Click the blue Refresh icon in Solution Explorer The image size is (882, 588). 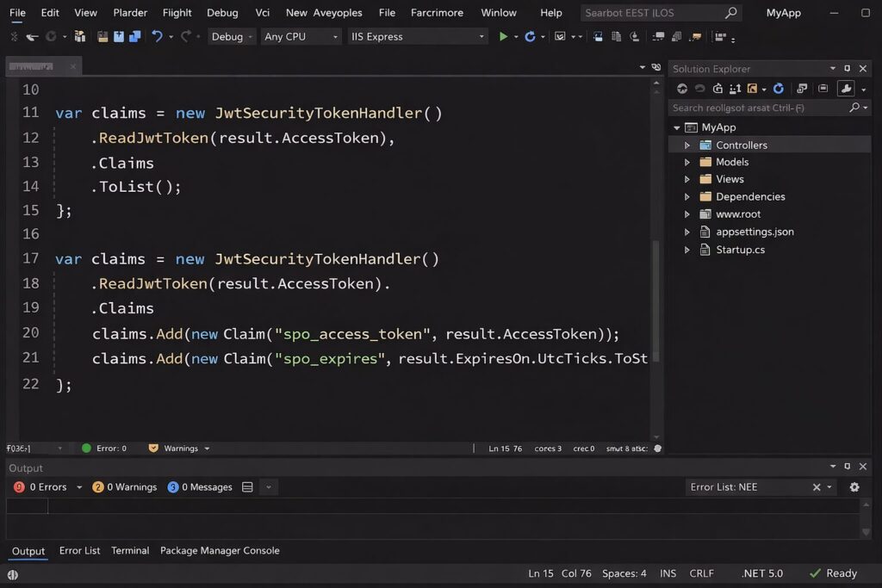click(x=779, y=89)
